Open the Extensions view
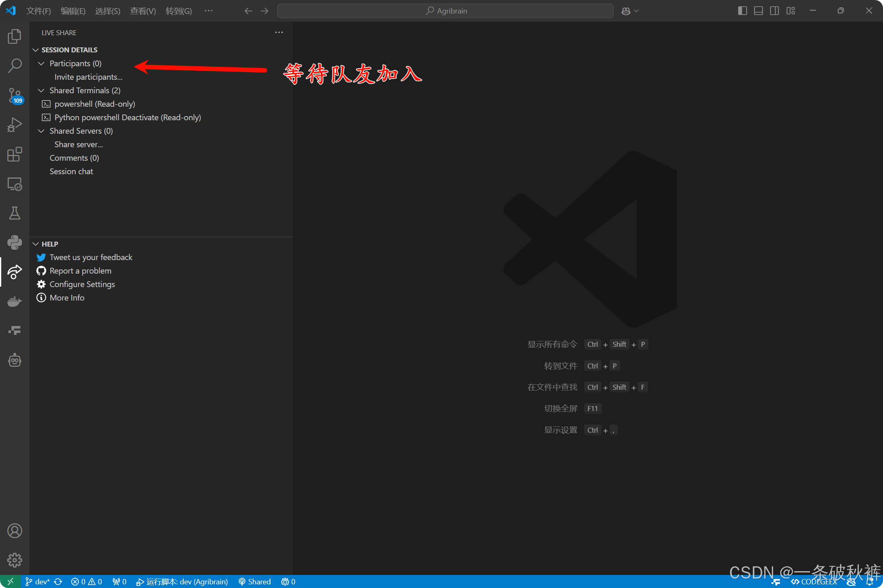Viewport: 883px width, 588px height. pos(14,154)
